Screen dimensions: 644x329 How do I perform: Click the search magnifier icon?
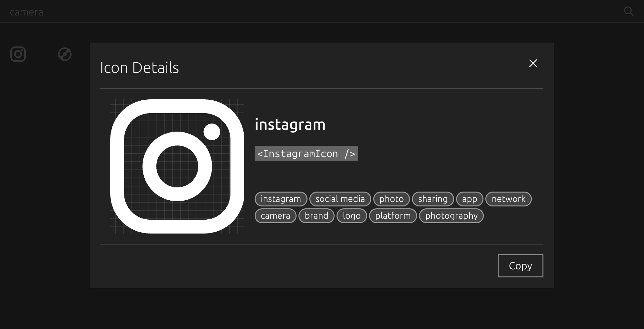click(x=629, y=11)
